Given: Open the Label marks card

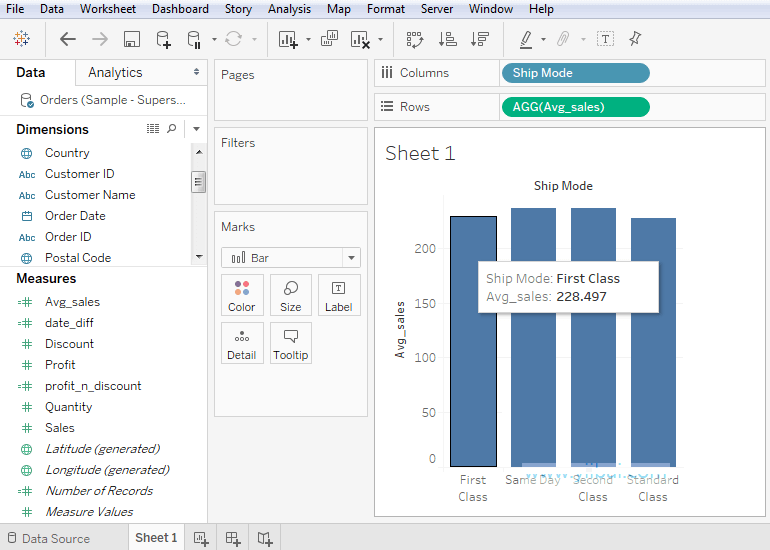Looking at the screenshot, I should pos(339,295).
